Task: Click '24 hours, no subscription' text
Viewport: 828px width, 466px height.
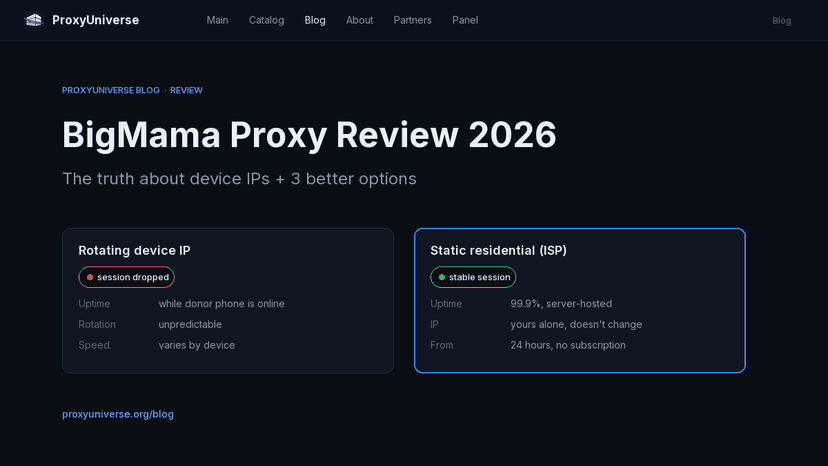Action: point(568,345)
